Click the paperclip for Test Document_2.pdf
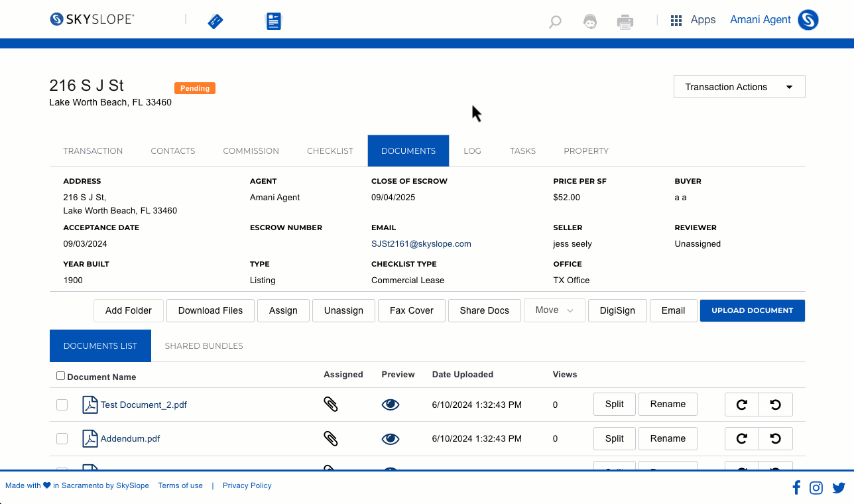The image size is (854, 504). [x=331, y=405]
